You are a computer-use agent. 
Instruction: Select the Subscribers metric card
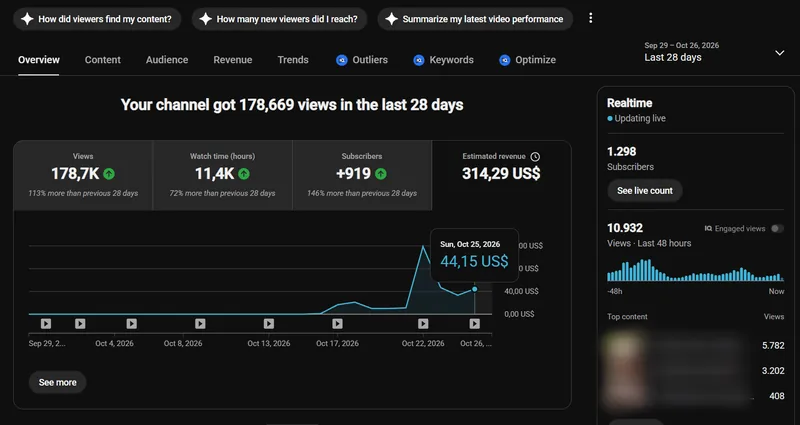(x=362, y=175)
